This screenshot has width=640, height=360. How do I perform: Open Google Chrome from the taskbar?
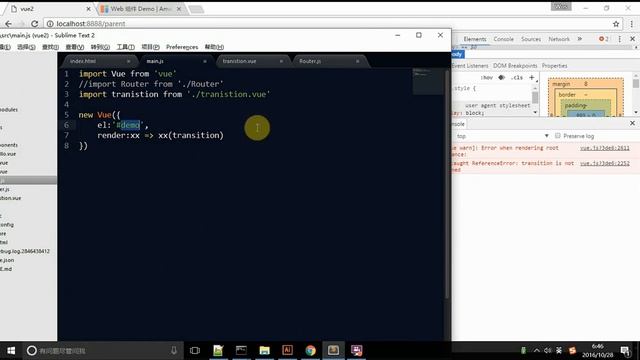coord(311,350)
